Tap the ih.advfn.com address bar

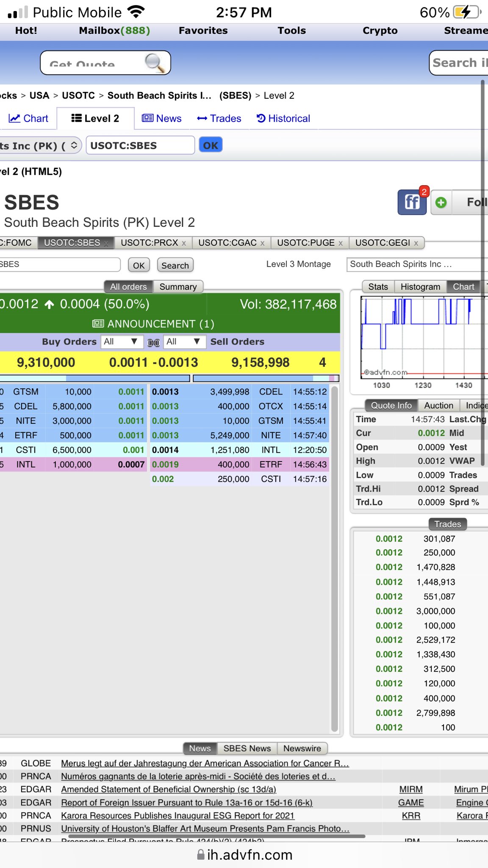(x=244, y=855)
